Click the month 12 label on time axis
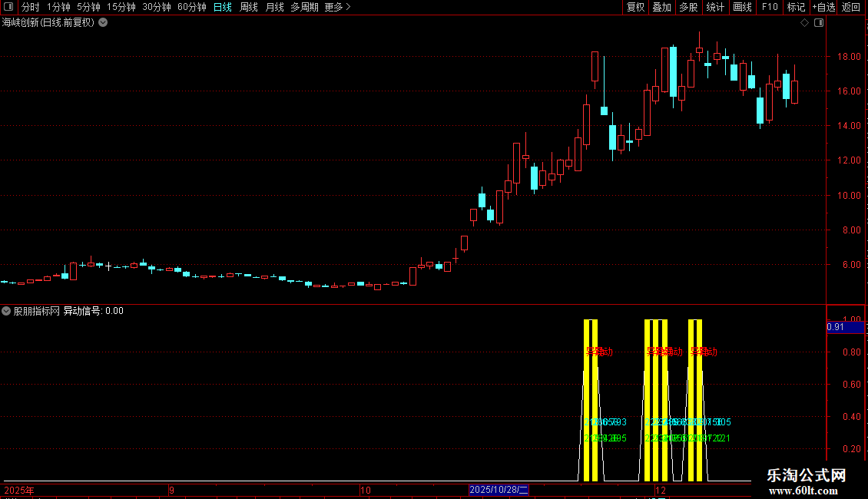 pyautogui.click(x=661, y=490)
